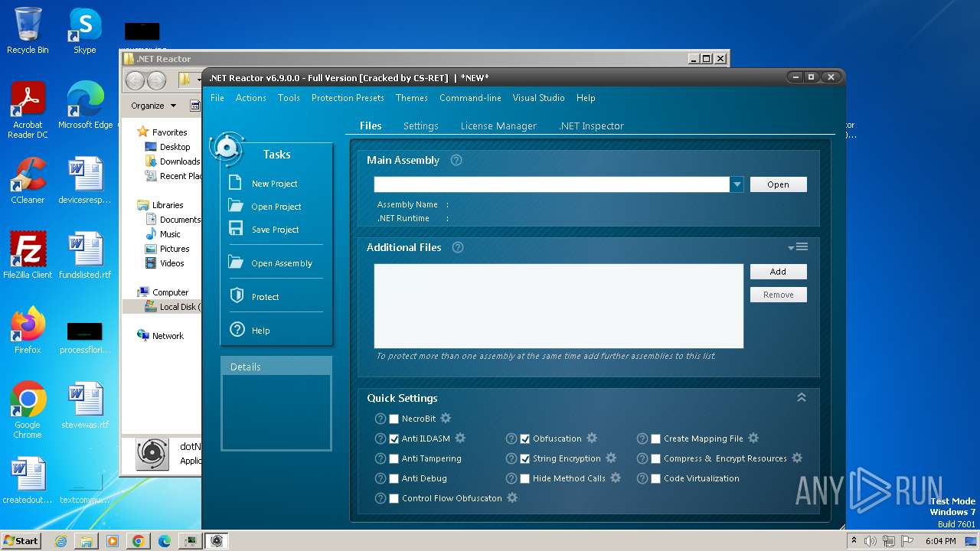
Task: Switch to the License Manager tab
Action: tap(498, 126)
